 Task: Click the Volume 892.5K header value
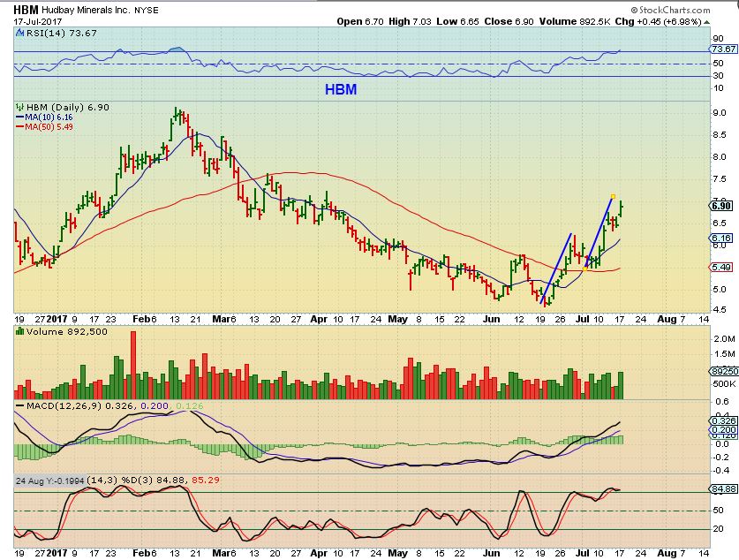(575, 21)
